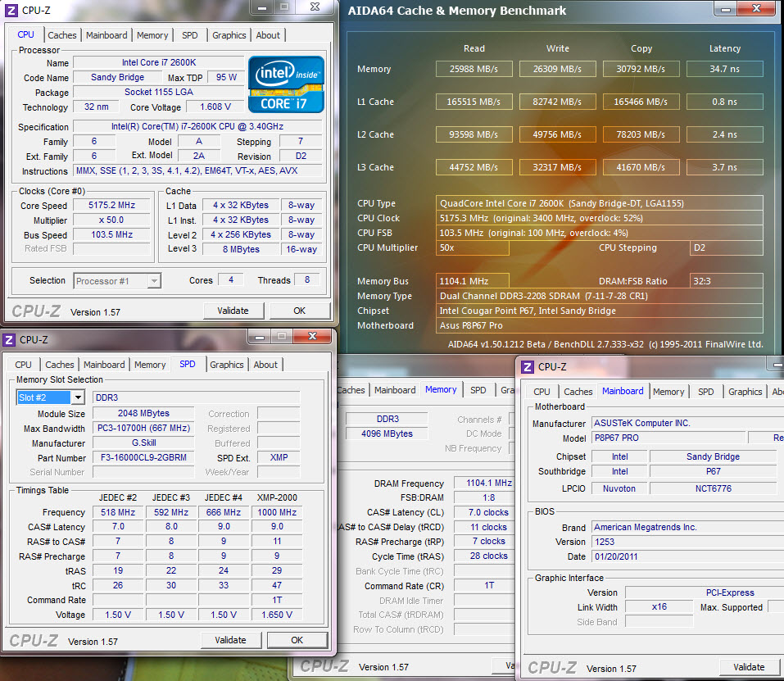The height and width of the screenshot is (681, 784).
Task: Click the Motherboard Asus P8P67 Pro field in AIDA64
Action: (x=600, y=325)
